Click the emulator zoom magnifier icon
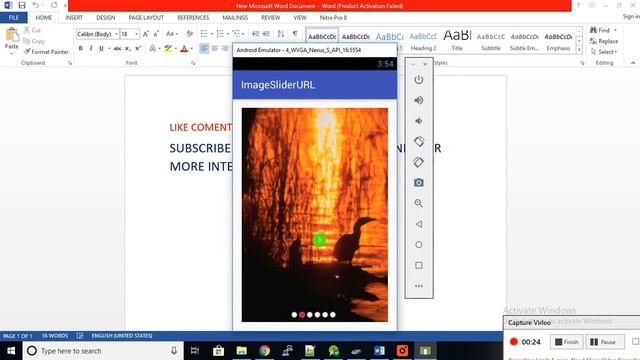The image size is (640, 360). [418, 203]
